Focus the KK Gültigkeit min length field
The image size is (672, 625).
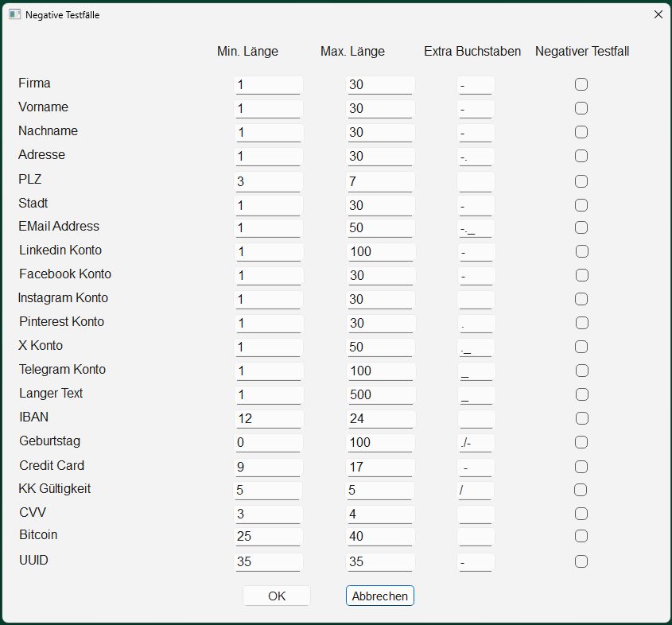[267, 491]
